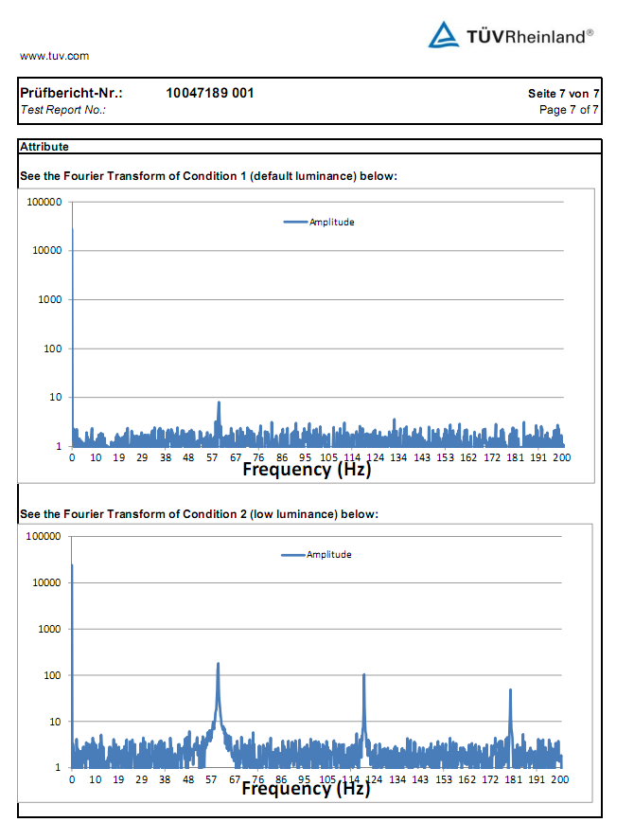
Task: Click the 'Frequency (Hz)' axis title of Condition 1 chart
Action: click(307, 470)
